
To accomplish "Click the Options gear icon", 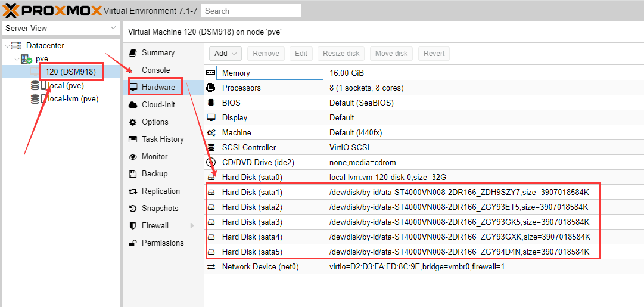I will click(x=133, y=122).
